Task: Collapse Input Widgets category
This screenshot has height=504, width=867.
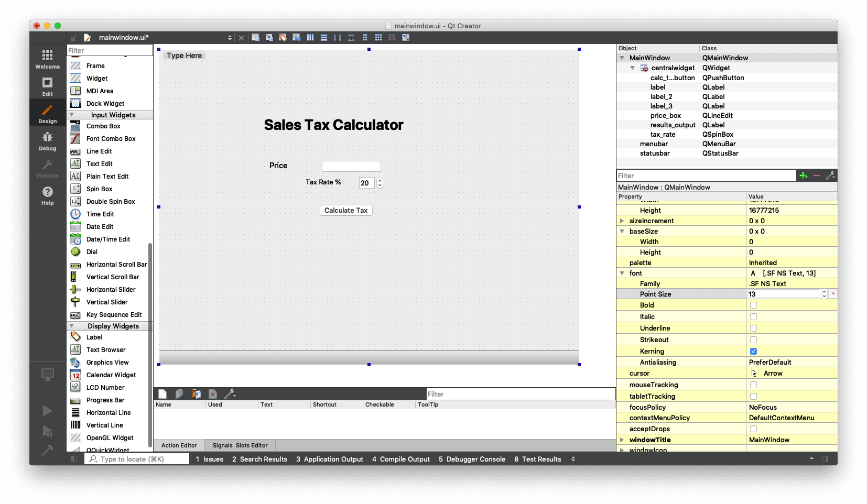Action: [72, 115]
